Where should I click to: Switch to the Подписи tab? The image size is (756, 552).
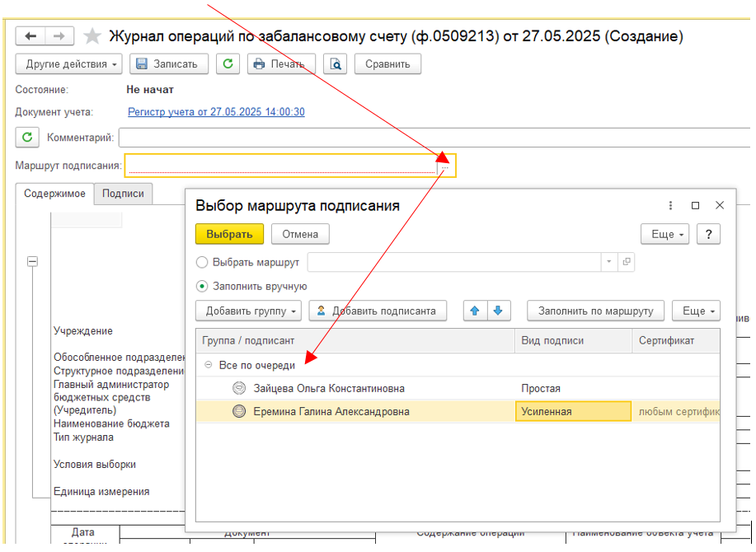[124, 194]
